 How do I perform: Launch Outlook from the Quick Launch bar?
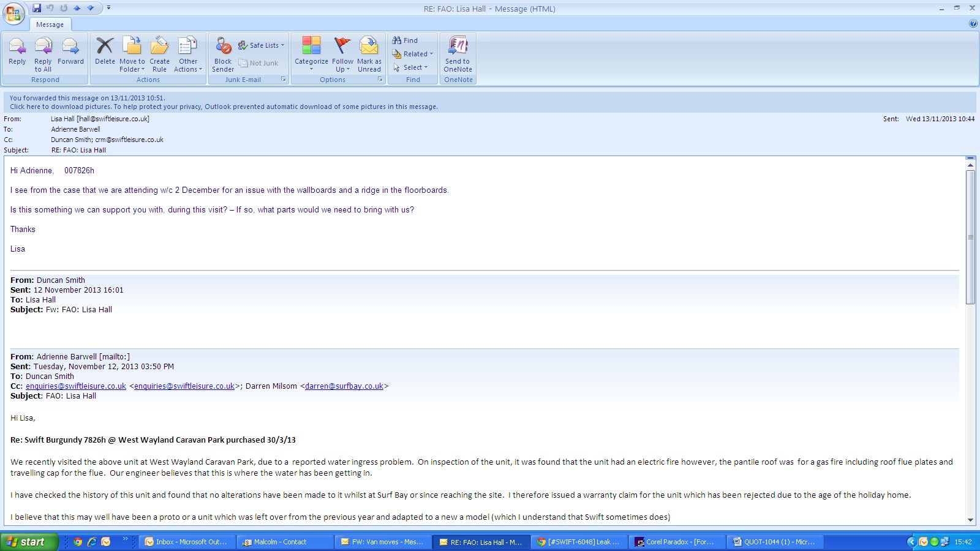106,542
